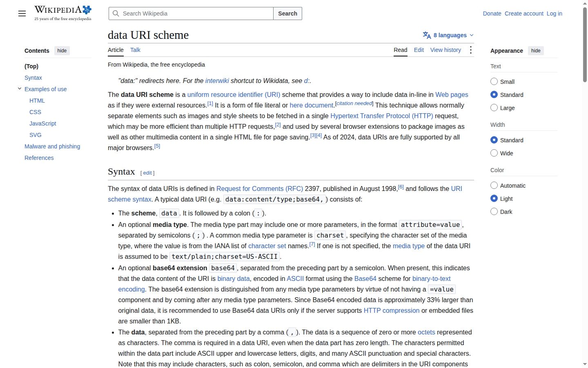Select Standard text size
The width and height of the screenshot is (588, 368).
(x=494, y=94)
